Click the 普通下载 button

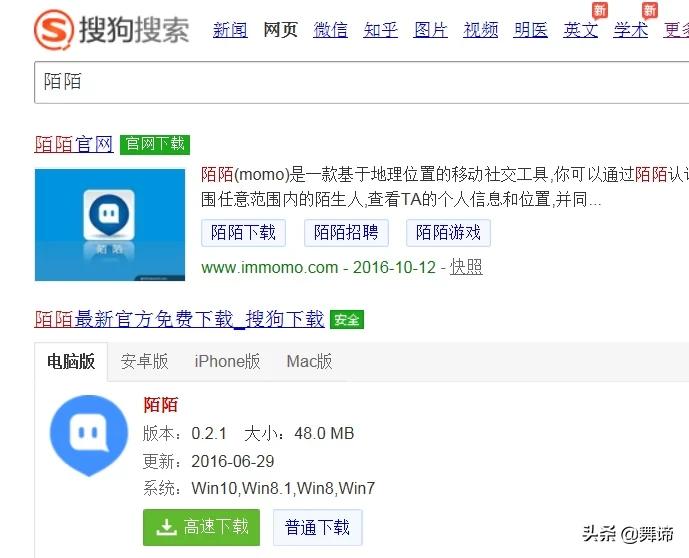(x=318, y=527)
